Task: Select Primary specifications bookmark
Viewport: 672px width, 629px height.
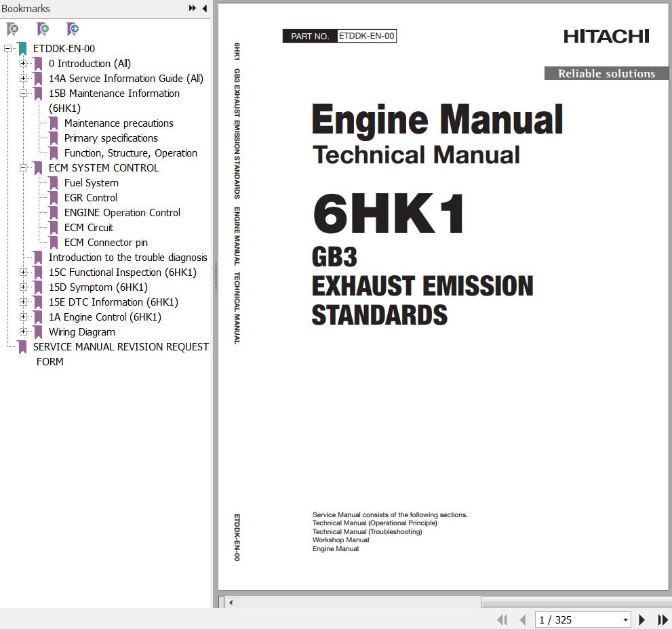Action: pos(111,138)
